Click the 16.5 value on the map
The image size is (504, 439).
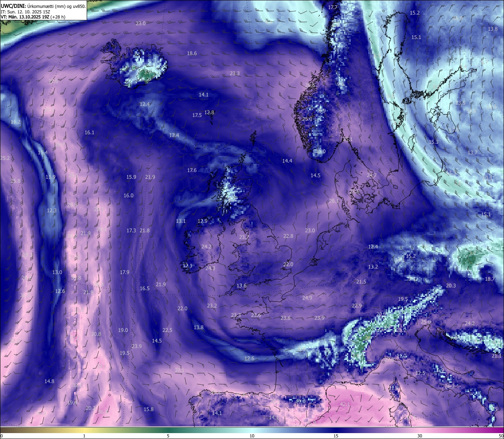point(145,289)
